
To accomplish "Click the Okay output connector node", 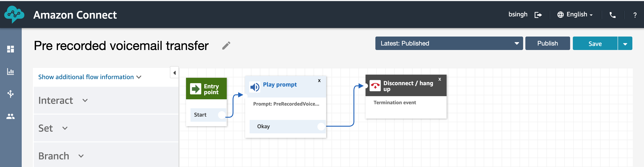I will click(321, 126).
